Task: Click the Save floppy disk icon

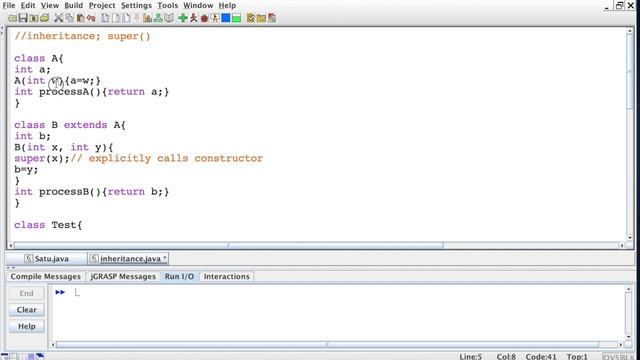Action: (23, 18)
